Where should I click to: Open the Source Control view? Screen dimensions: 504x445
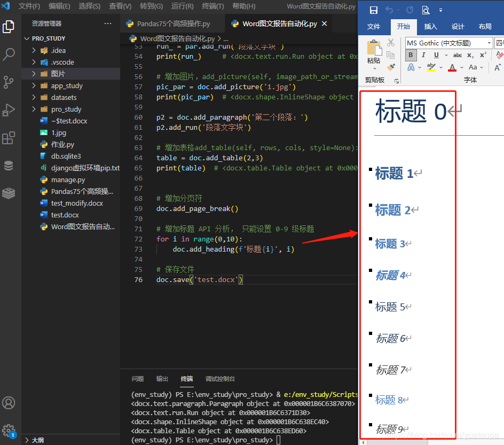click(x=9, y=82)
